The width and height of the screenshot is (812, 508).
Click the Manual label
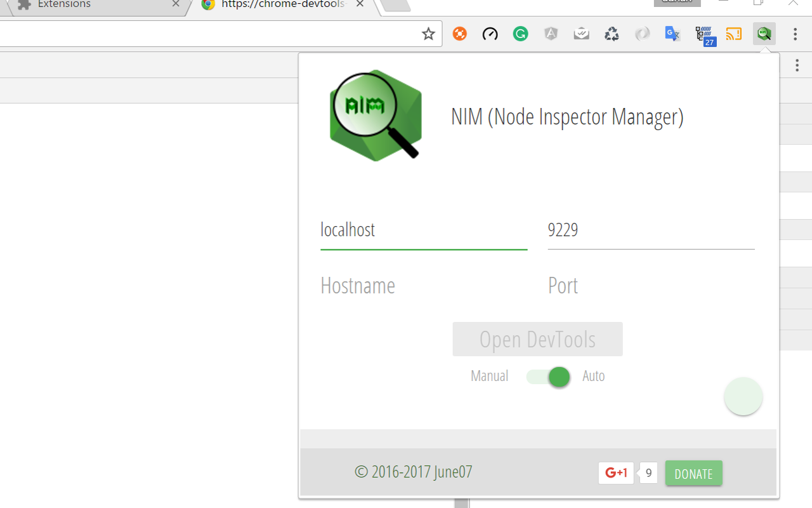click(x=489, y=376)
